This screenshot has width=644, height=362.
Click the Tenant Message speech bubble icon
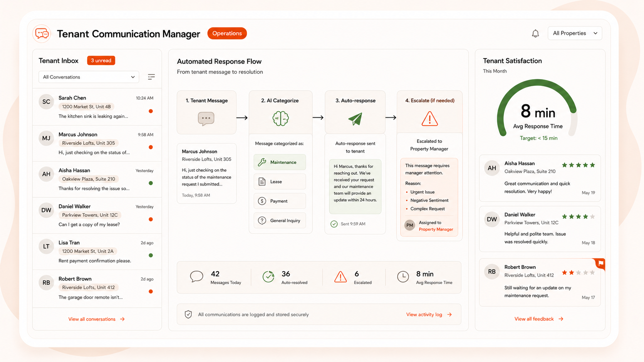coord(206,118)
